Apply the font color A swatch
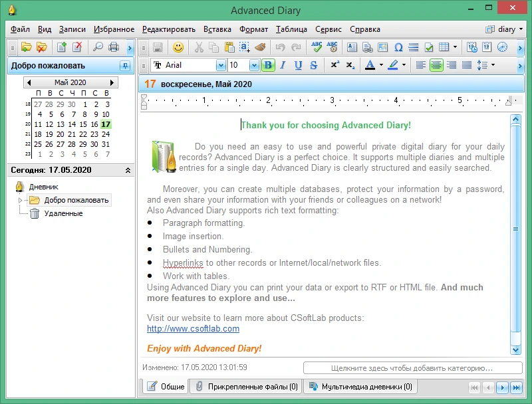Viewport: 532px width, 404px height. coord(370,65)
